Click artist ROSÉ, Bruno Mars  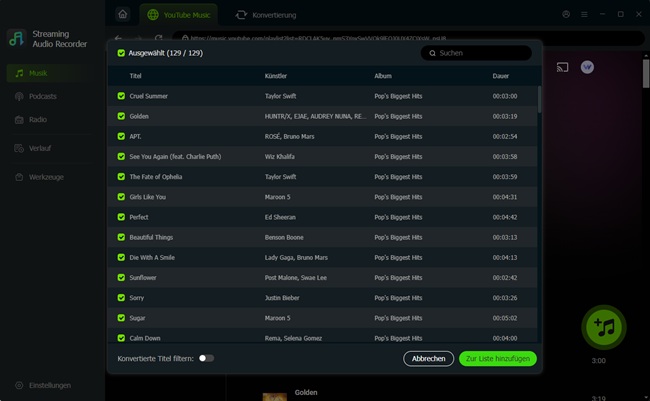(x=290, y=136)
